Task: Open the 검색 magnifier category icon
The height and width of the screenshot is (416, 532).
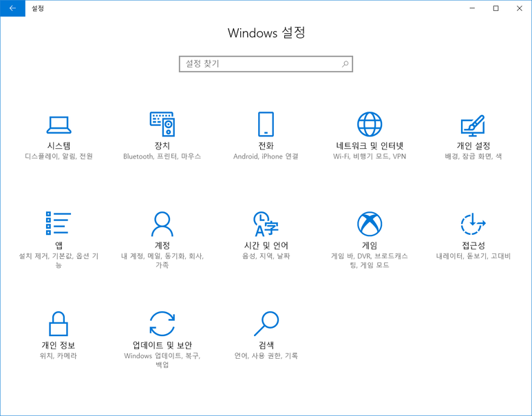Action: pos(266,324)
